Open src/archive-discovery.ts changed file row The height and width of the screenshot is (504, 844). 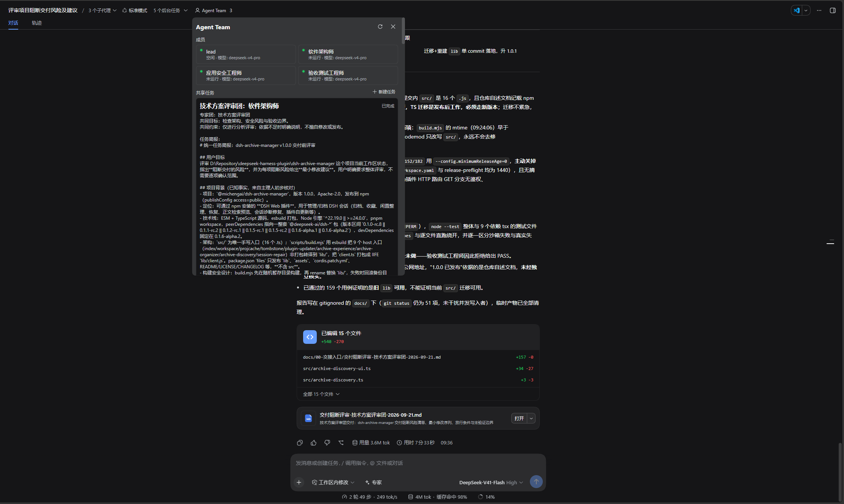(418, 380)
